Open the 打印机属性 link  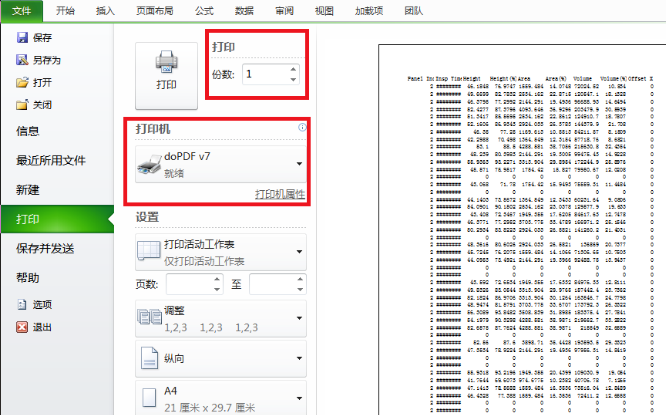click(x=280, y=195)
